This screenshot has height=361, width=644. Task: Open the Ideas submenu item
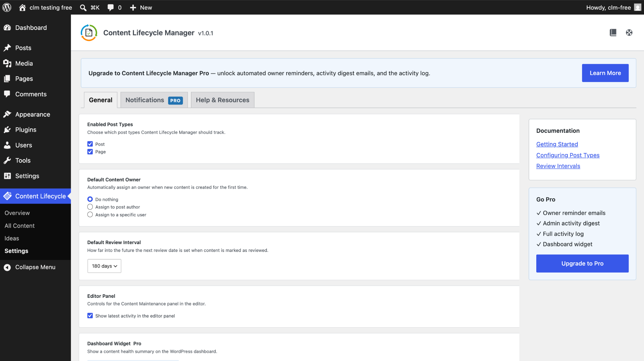(12, 238)
